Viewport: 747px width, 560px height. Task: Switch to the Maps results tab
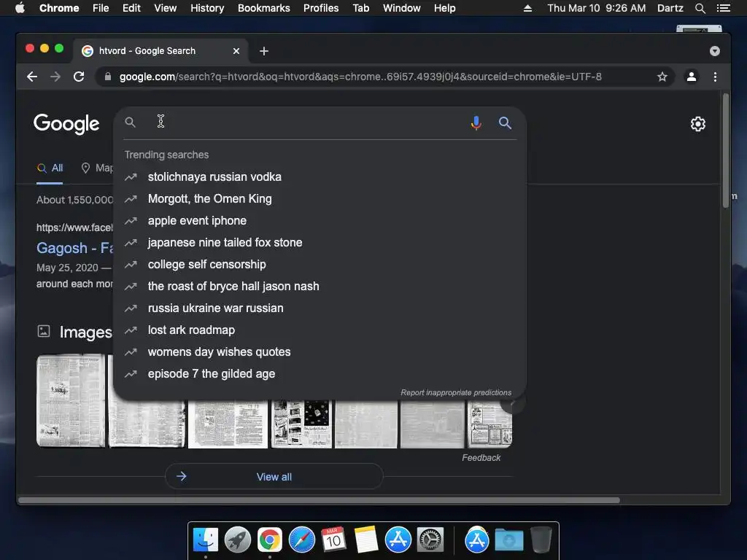tap(97, 168)
